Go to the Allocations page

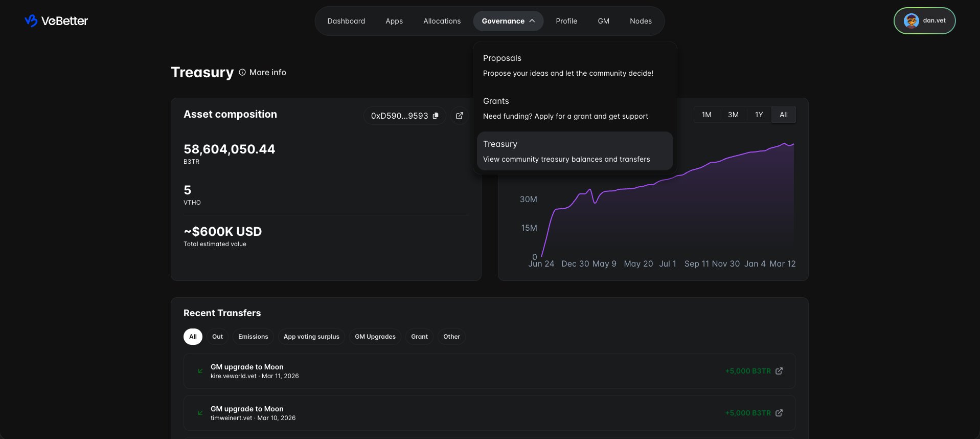[x=442, y=21]
